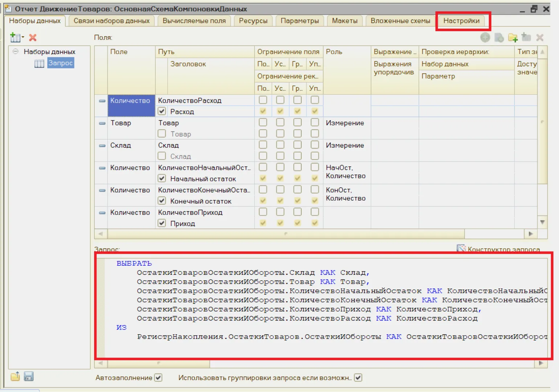Open the Конструктор запроса query builder
This screenshot has height=392, width=559.
(499, 249)
